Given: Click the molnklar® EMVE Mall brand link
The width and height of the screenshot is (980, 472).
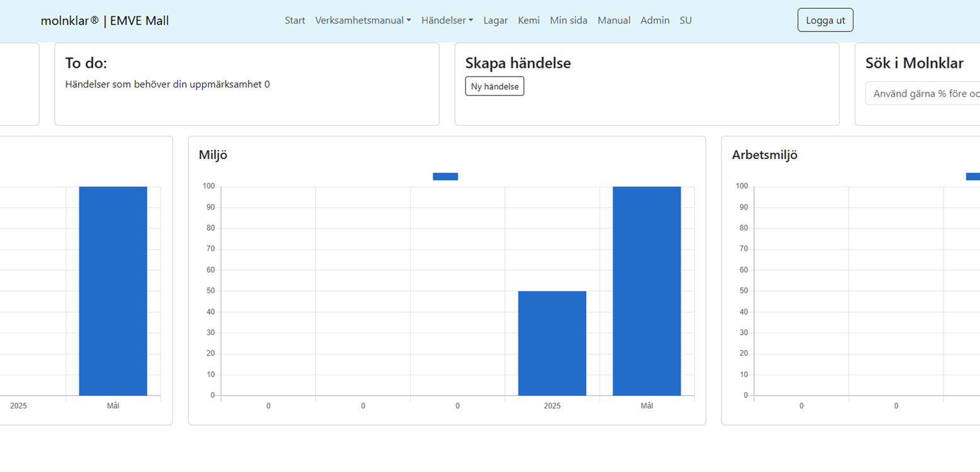Looking at the screenshot, I should pos(104,21).
